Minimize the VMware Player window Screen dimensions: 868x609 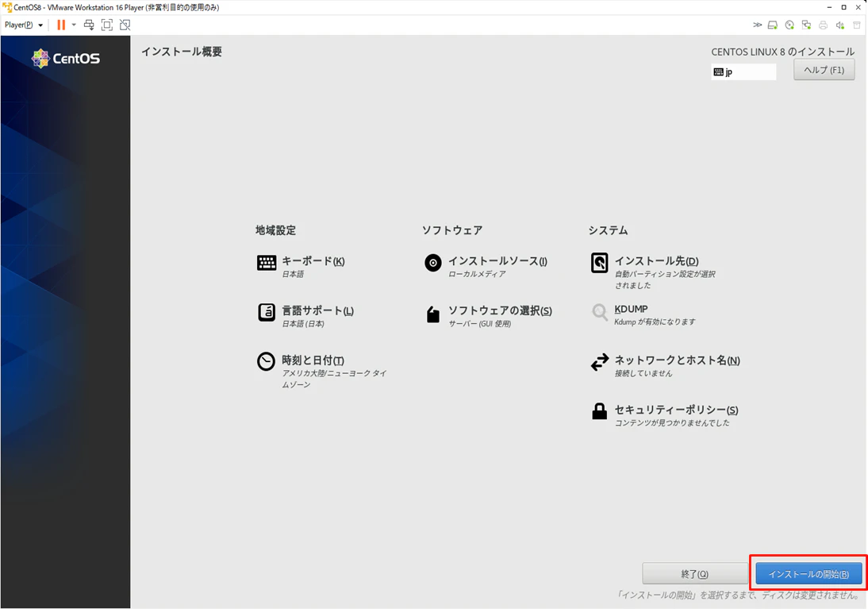tap(829, 7)
